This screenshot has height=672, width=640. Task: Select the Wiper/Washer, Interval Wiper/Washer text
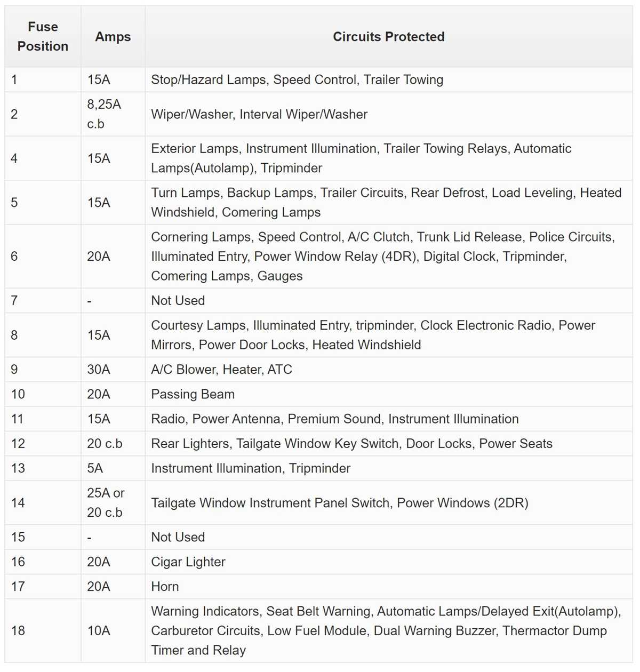click(x=259, y=114)
